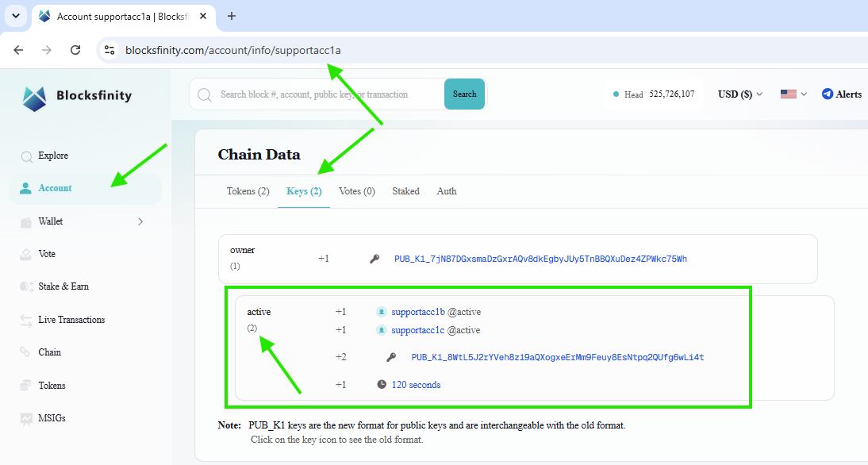
Task: Close the Account supportacc1a browser tab
Action: pos(203,16)
